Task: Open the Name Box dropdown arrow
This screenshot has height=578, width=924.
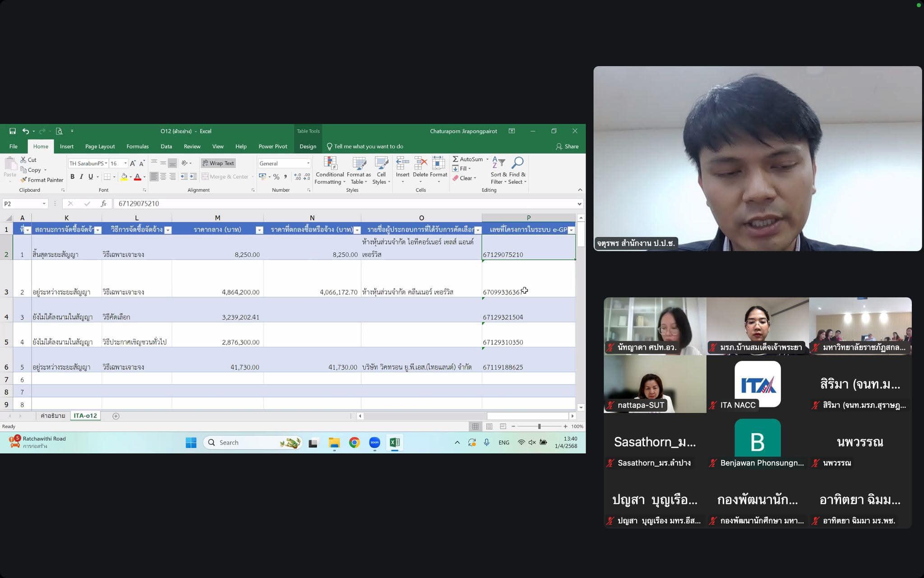Action: [x=44, y=204]
